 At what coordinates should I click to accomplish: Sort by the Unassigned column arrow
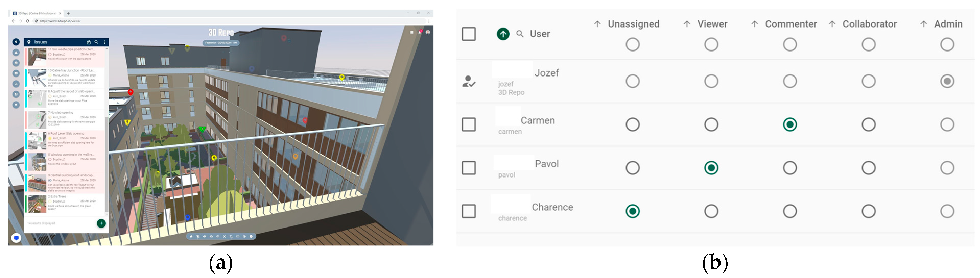(597, 24)
